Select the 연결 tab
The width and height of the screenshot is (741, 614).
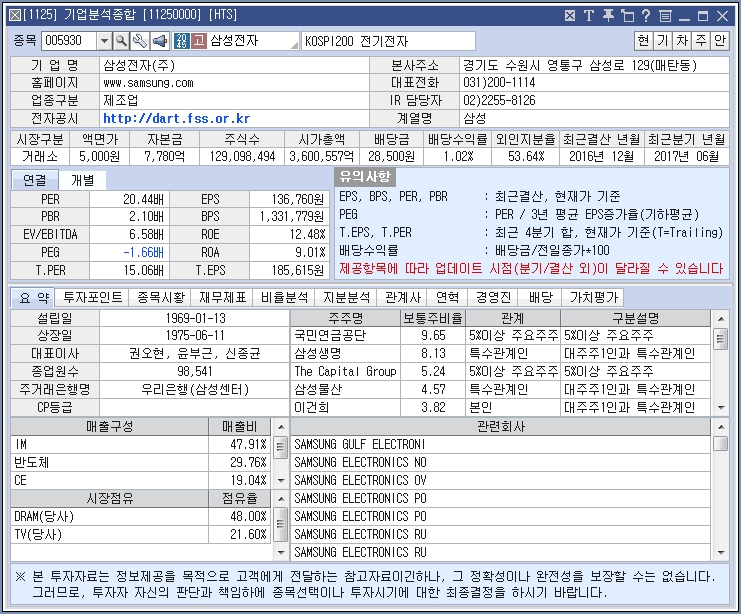[x=34, y=180]
